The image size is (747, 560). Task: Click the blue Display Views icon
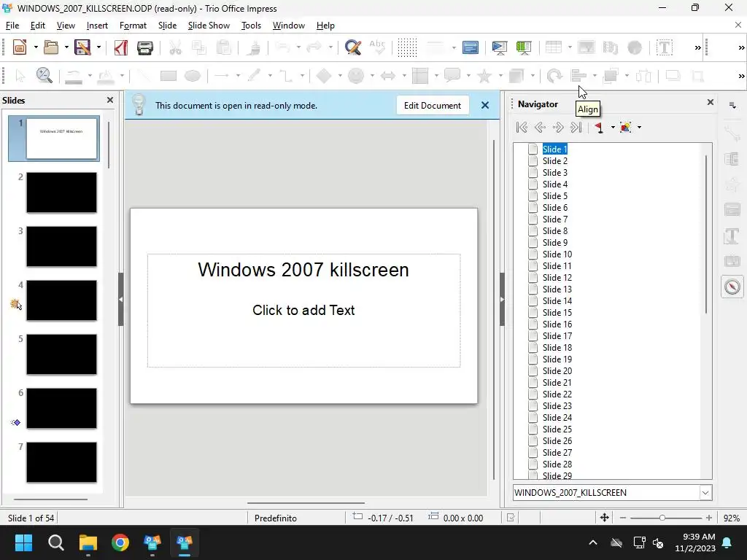471,47
